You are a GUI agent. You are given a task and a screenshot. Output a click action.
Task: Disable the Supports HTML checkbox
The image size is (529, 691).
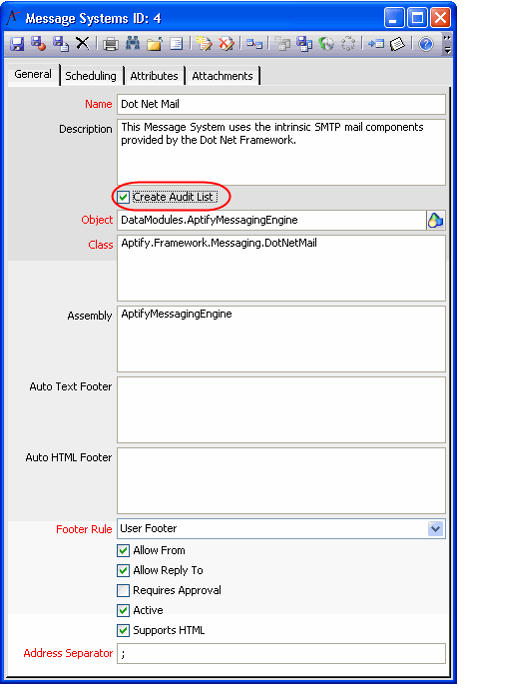click(x=123, y=630)
